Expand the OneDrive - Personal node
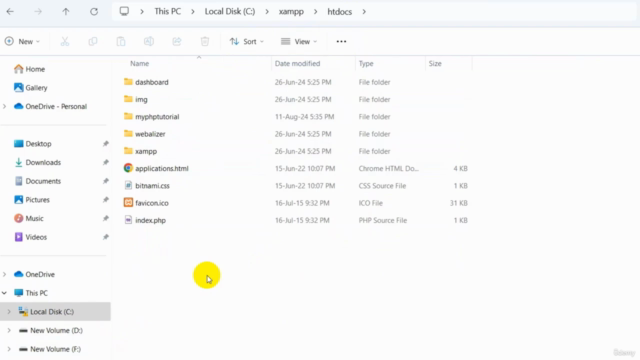Image resolution: width=640 pixels, height=360 pixels. pyautogui.click(x=4, y=106)
